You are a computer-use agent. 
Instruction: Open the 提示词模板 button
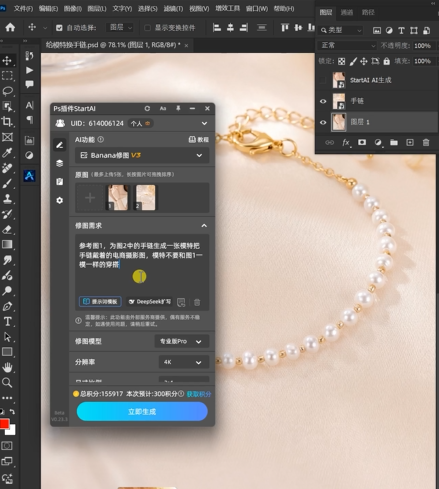click(100, 302)
